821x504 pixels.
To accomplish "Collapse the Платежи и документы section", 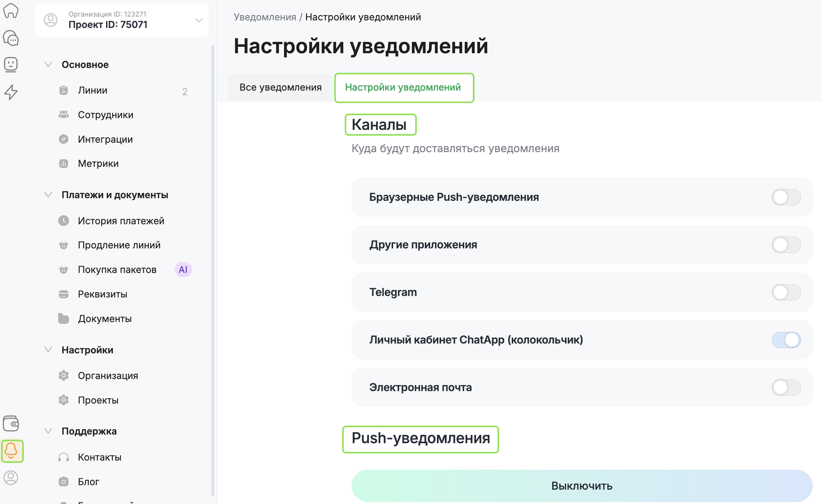I will 48,195.
